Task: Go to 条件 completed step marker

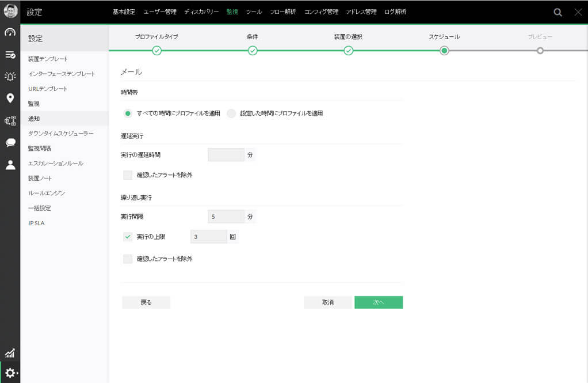Action: coord(253,51)
